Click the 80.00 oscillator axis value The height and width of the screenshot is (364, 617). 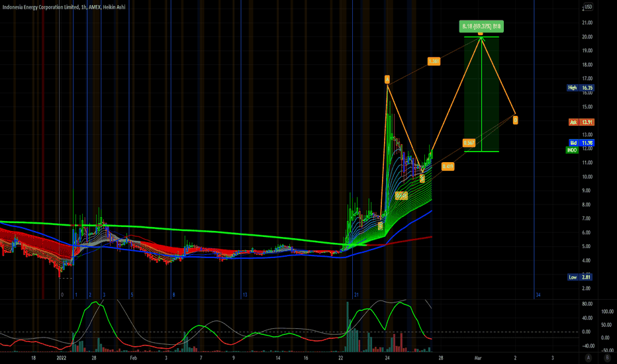(x=587, y=304)
